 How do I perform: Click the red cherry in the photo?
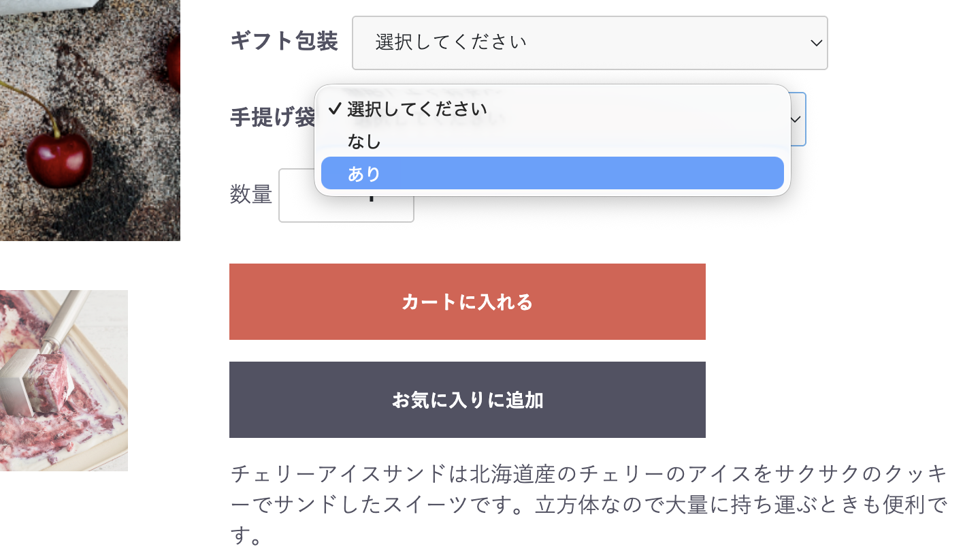[59, 160]
